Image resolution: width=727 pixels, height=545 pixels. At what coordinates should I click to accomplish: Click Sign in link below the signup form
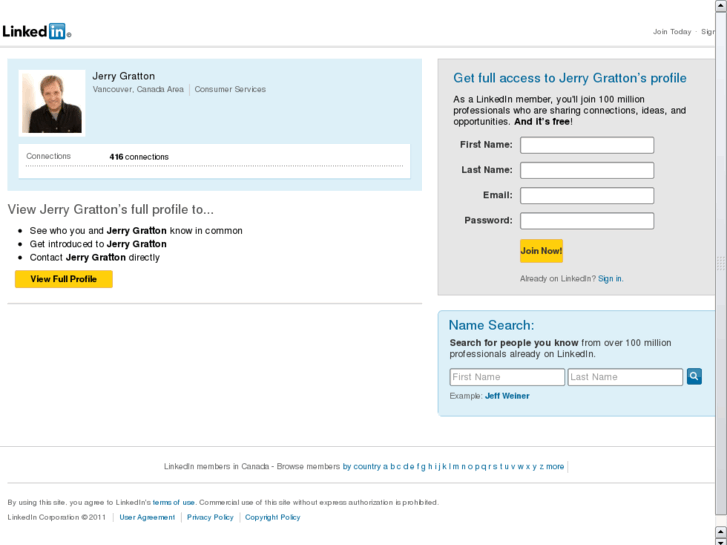tap(610, 279)
